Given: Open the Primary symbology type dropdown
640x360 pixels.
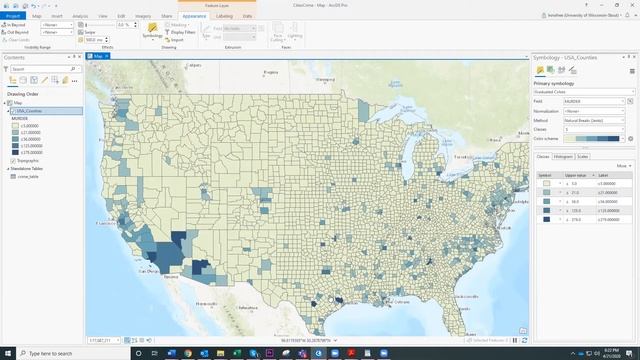Looking at the screenshot, I should tap(584, 92).
